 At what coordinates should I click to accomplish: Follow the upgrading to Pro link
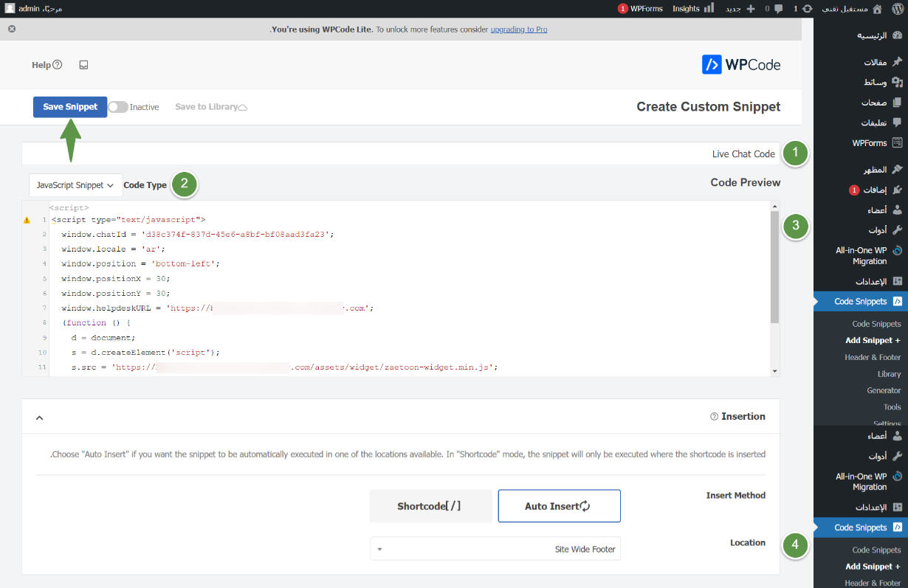click(x=519, y=30)
